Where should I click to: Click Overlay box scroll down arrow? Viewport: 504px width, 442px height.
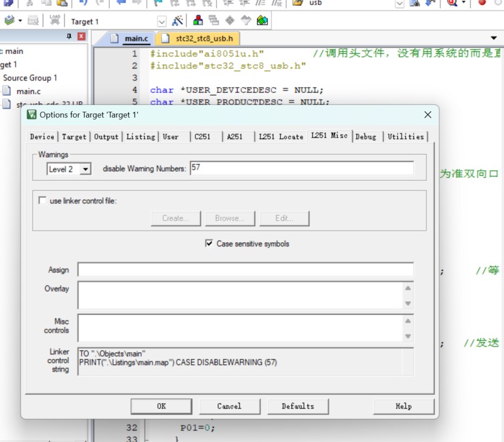tap(408, 304)
